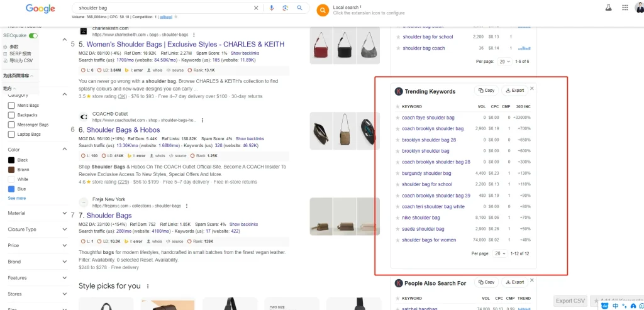Check the Backpacks filter
Viewport: 644px width, 310px height.
(11, 115)
